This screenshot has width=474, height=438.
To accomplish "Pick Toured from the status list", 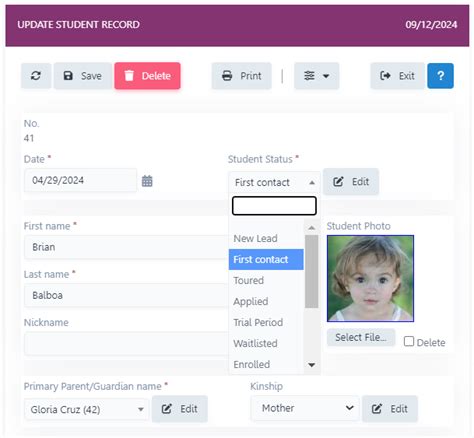I will (266, 280).
